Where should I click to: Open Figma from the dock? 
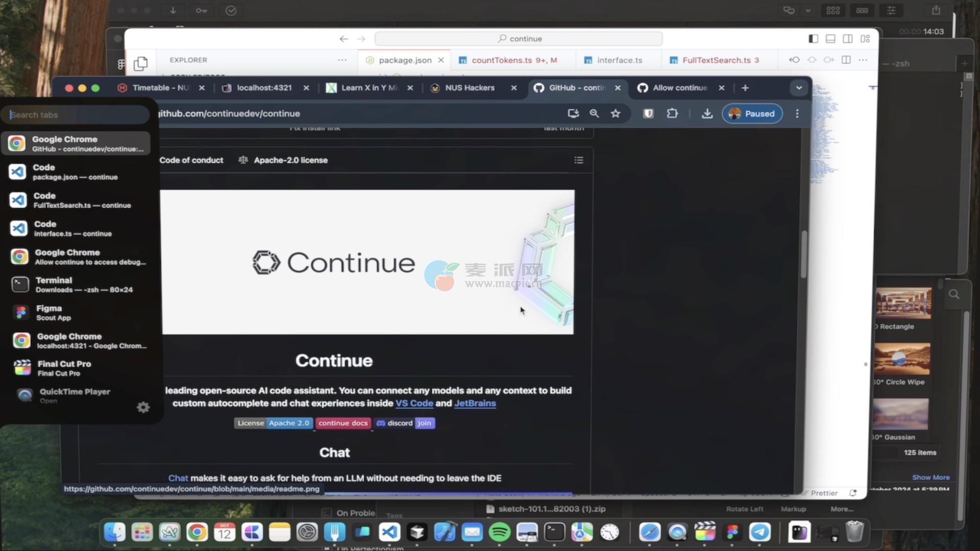[732, 533]
